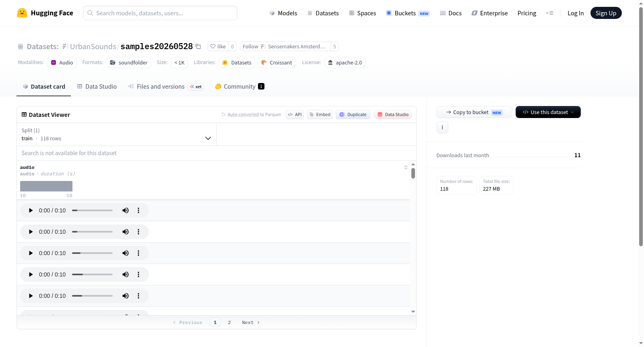This screenshot has height=347, width=644.
Task: Click the like count 0
Action: pyautogui.click(x=232, y=46)
